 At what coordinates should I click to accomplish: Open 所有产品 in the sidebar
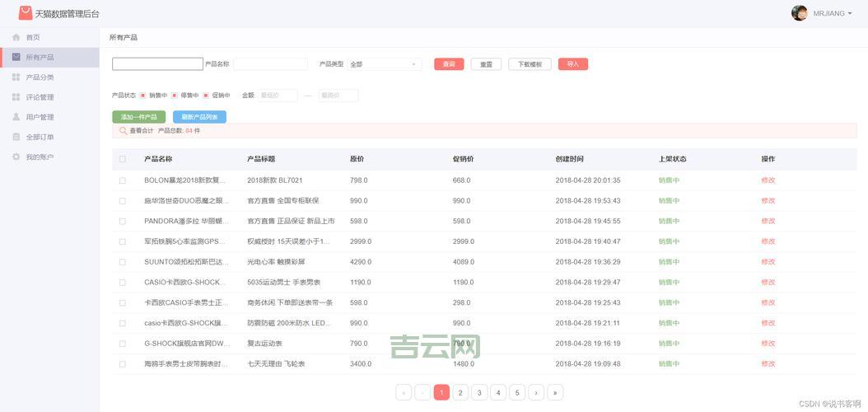coord(49,57)
